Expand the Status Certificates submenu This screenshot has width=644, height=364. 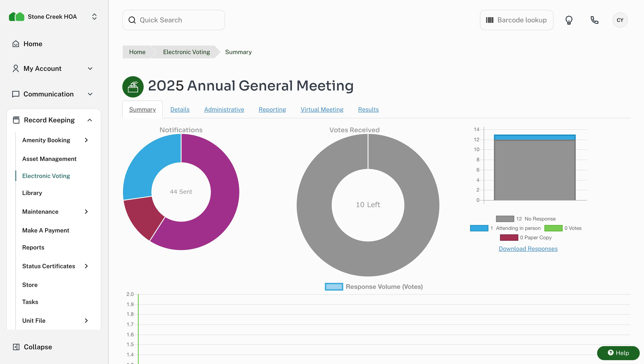point(86,266)
